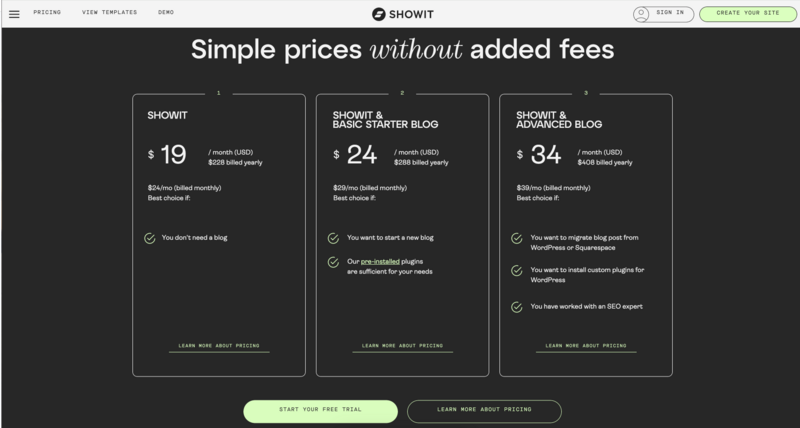Click Learn More About Pricing in Basic Starter Blog card
The height and width of the screenshot is (428, 800).
point(403,346)
